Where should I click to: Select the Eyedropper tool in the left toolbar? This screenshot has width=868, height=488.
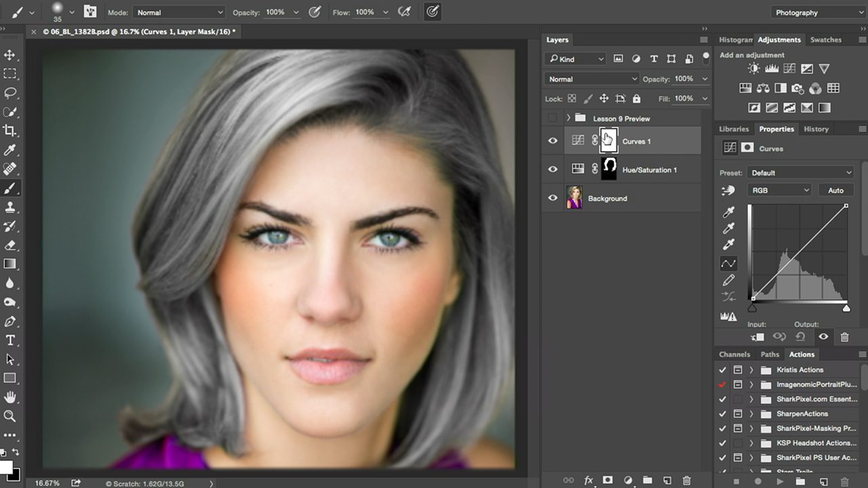point(10,150)
